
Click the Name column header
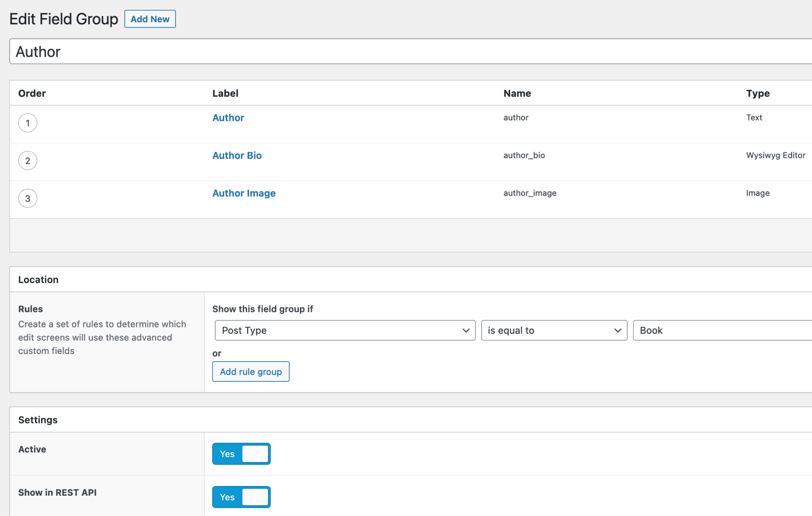517,93
